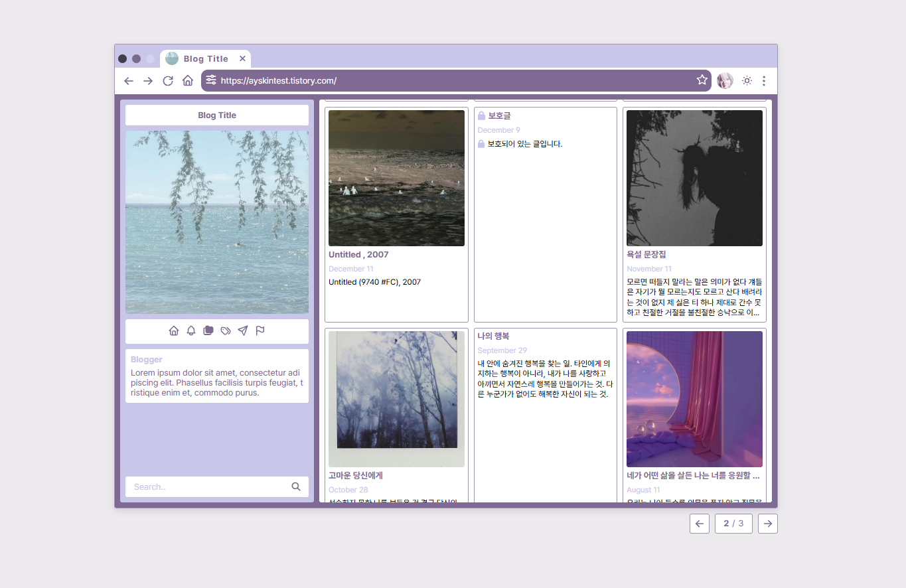Click the site settings sliders icon
Image resolution: width=906 pixels, height=588 pixels.
click(x=211, y=80)
